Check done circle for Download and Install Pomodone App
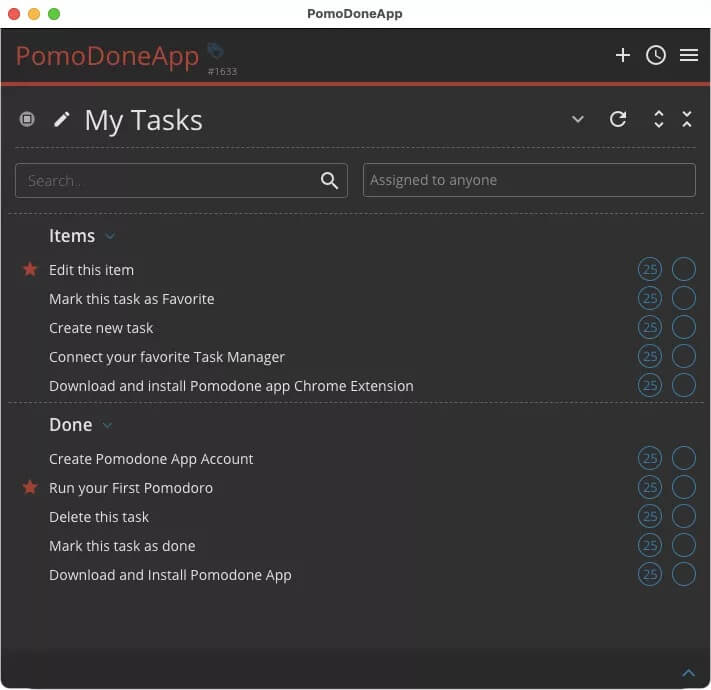The image size is (711, 690). pos(683,574)
